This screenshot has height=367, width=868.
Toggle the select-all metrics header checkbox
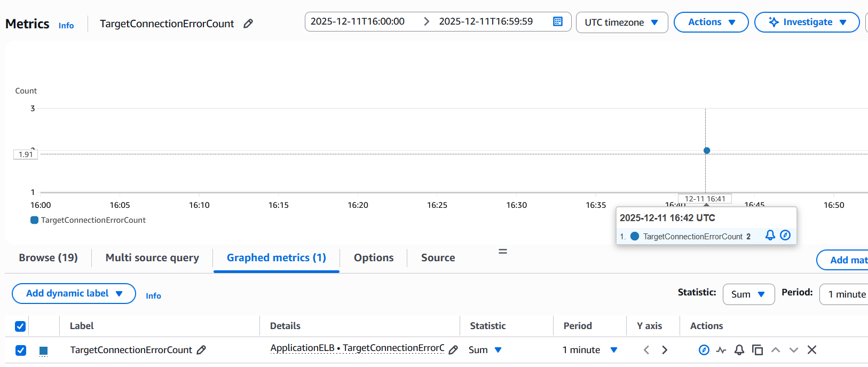coord(20,326)
